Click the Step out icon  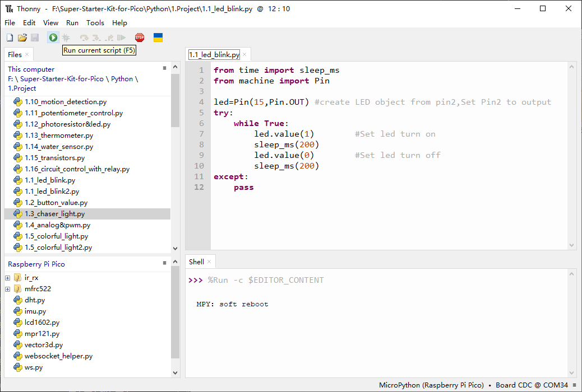(x=109, y=38)
